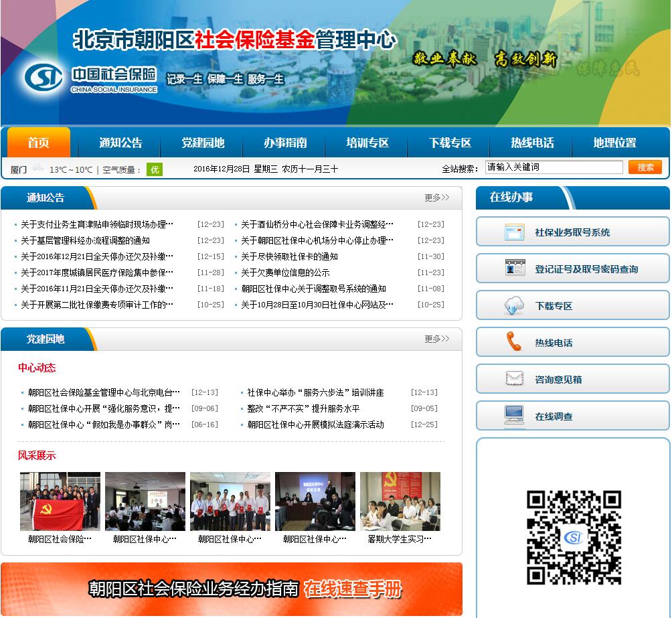Open notice 关于酒仙桥分中心社会保障卡业务调整
The image size is (672, 618).
pos(317,224)
